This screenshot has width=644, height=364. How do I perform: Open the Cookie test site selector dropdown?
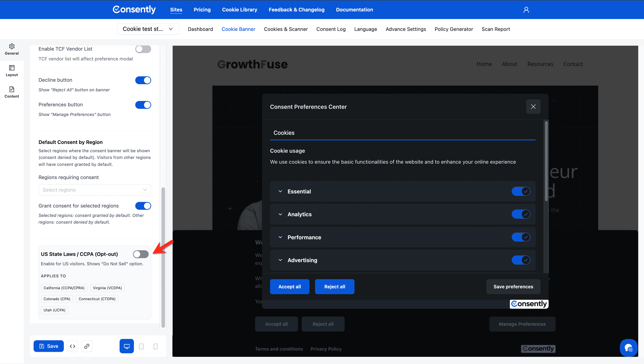[148, 29]
